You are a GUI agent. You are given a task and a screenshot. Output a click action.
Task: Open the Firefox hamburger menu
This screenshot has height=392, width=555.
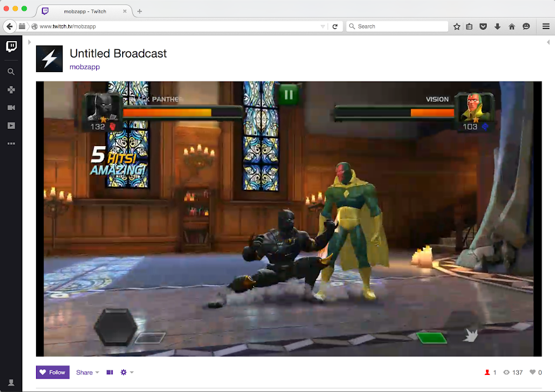(x=546, y=26)
